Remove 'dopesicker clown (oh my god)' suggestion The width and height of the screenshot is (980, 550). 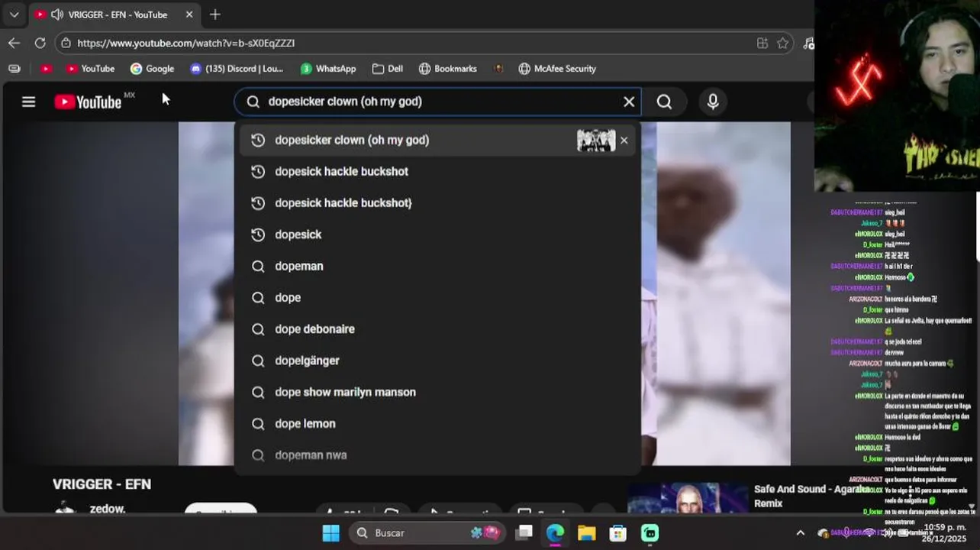tap(624, 141)
